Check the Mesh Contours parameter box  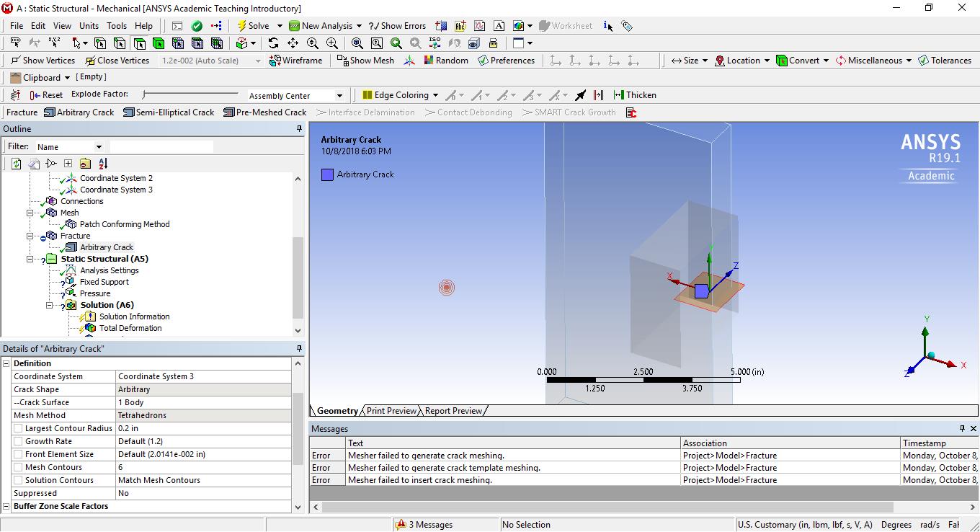coord(18,467)
